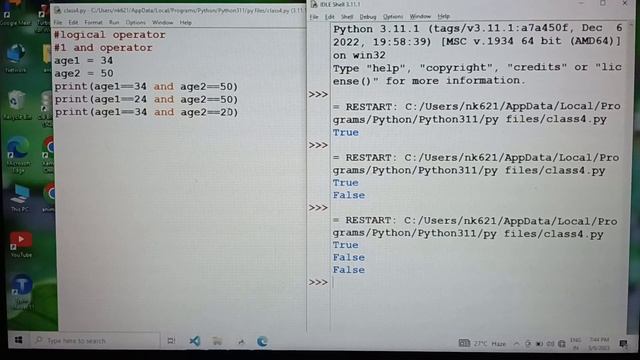This screenshot has width=640, height=360.
Task: Open Window menu in IDLE Shell
Action: 420,17
